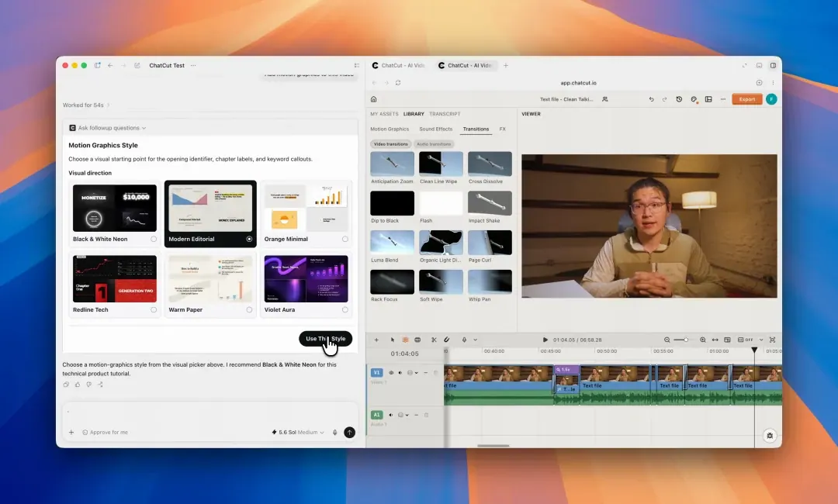The image size is (838, 504).
Task: Adjust the timeline zoom slider
Action: [x=684, y=340]
